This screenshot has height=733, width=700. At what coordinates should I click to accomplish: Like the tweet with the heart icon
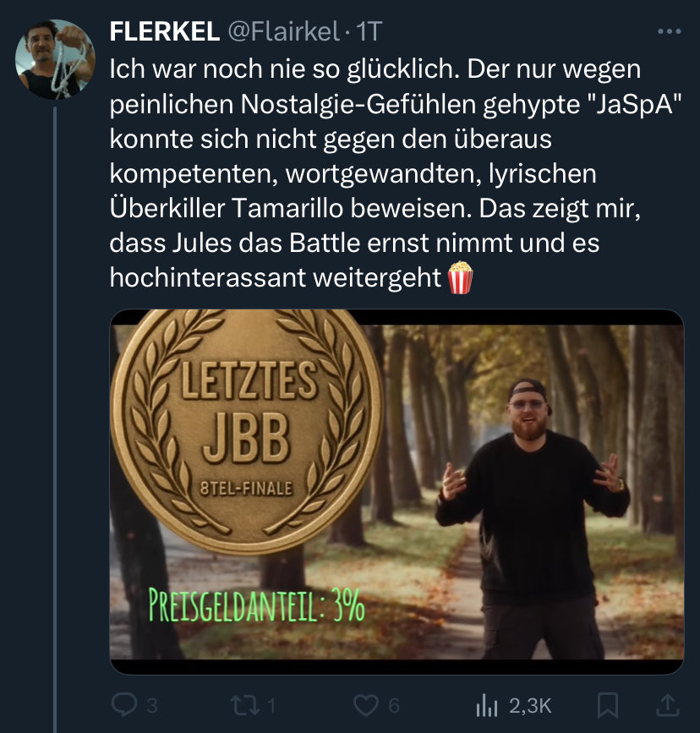[366, 705]
